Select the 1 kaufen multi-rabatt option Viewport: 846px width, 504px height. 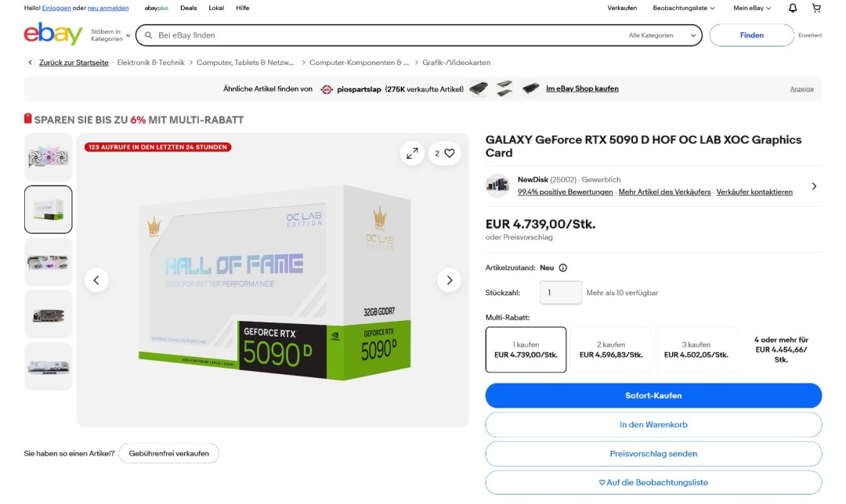[526, 350]
